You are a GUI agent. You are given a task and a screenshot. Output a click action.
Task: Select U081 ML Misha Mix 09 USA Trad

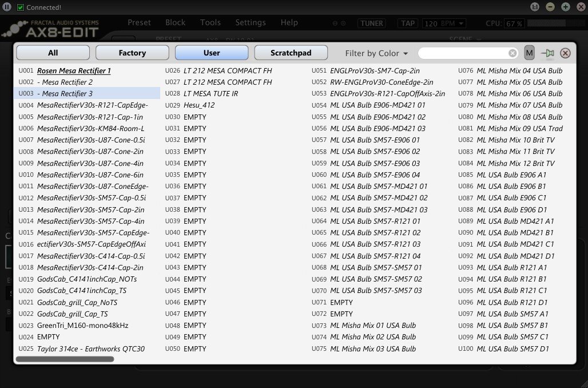515,128
